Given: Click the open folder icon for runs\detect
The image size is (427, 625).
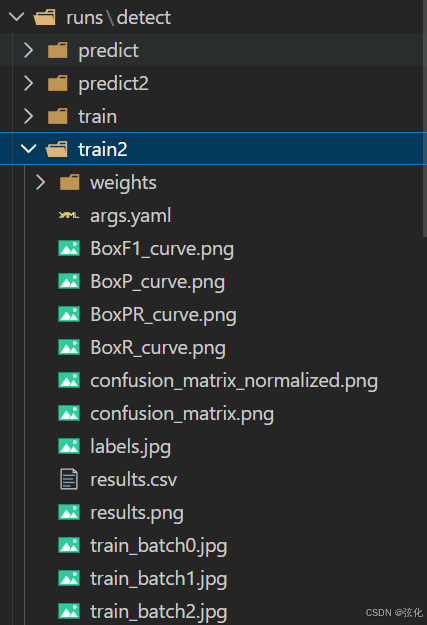Looking at the screenshot, I should click(45, 18).
